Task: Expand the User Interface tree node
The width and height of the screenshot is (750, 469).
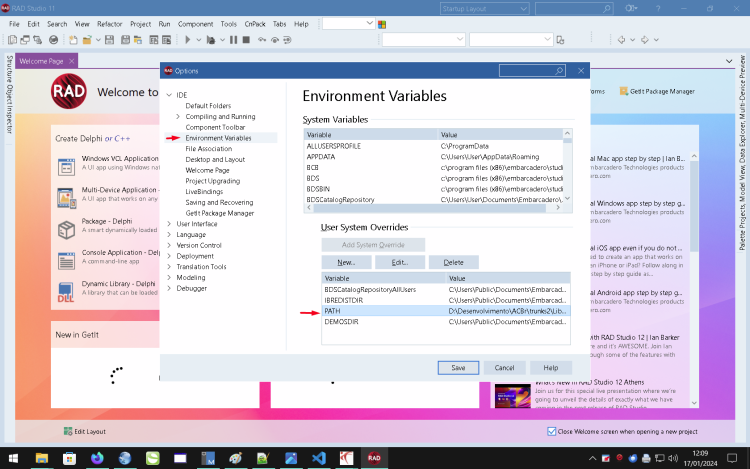Action: click(169, 224)
